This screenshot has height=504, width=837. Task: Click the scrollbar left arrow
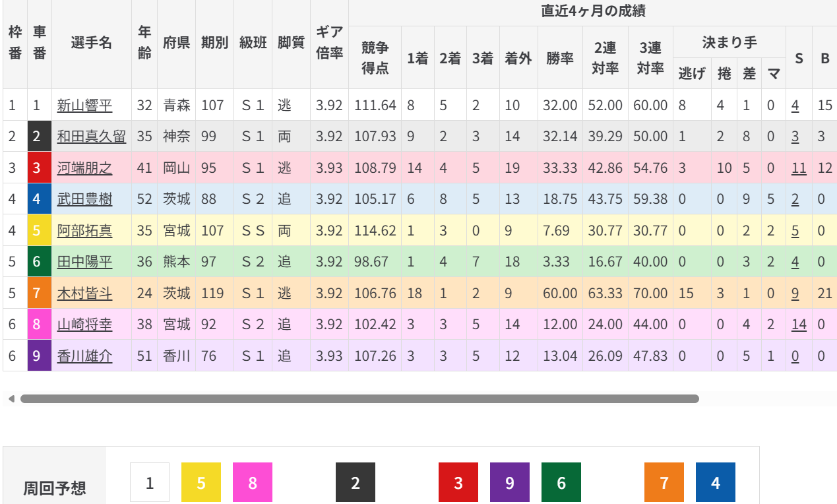coord(11,399)
